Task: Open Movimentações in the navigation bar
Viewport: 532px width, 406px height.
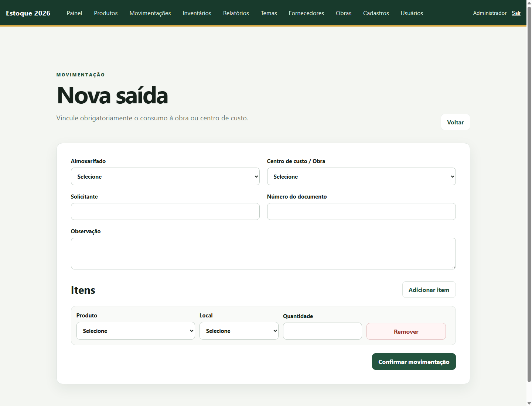Action: [x=150, y=13]
